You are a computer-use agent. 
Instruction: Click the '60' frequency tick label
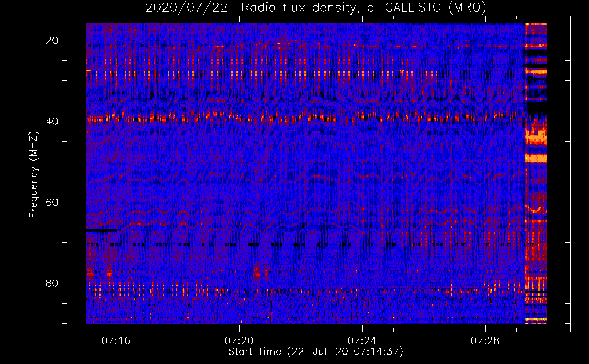[52, 202]
